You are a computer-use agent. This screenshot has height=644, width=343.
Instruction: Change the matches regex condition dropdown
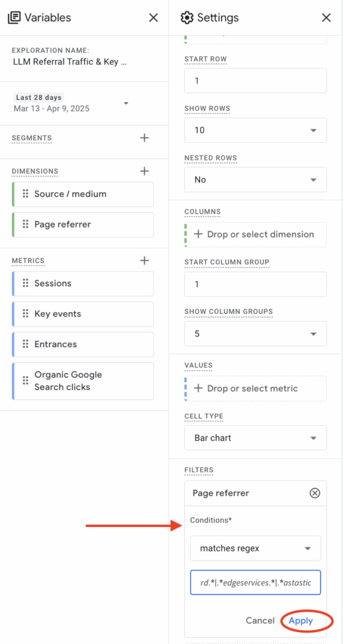coord(256,548)
